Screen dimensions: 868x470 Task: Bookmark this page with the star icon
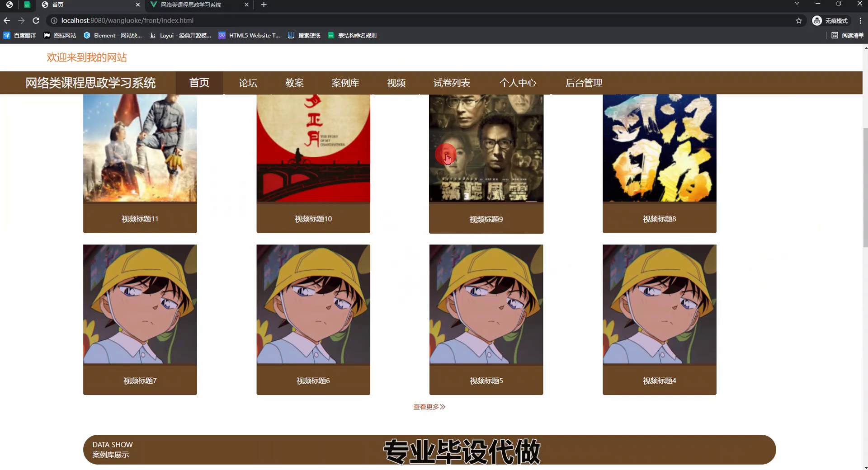click(799, 20)
